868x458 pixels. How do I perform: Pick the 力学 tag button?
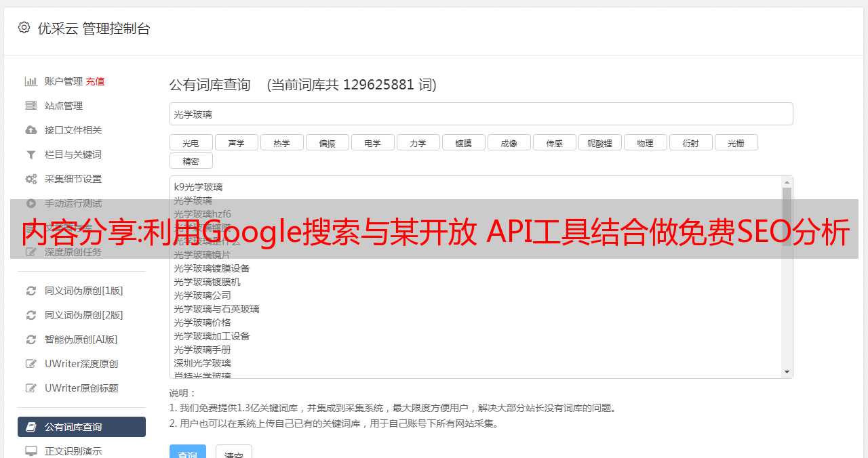[x=418, y=142]
